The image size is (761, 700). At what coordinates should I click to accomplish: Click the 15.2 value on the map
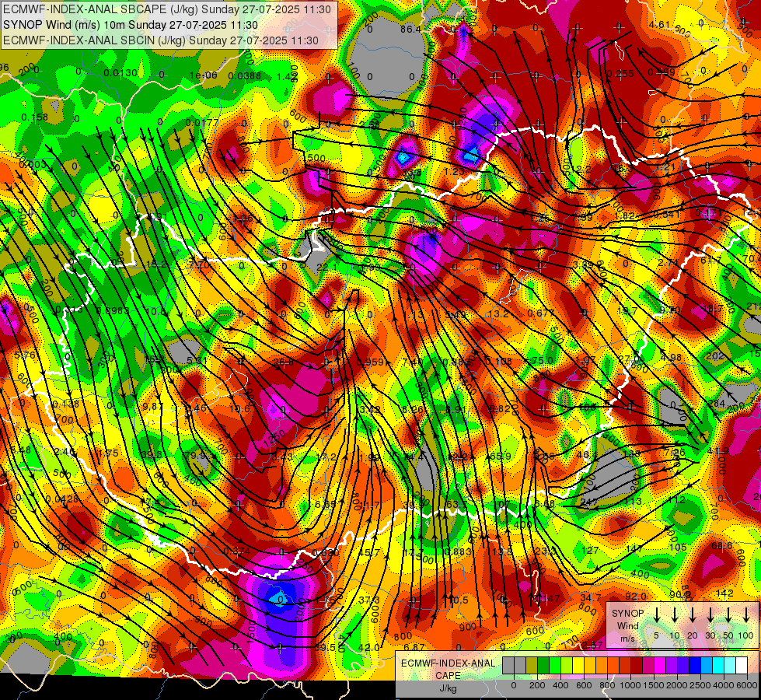[x=157, y=264]
